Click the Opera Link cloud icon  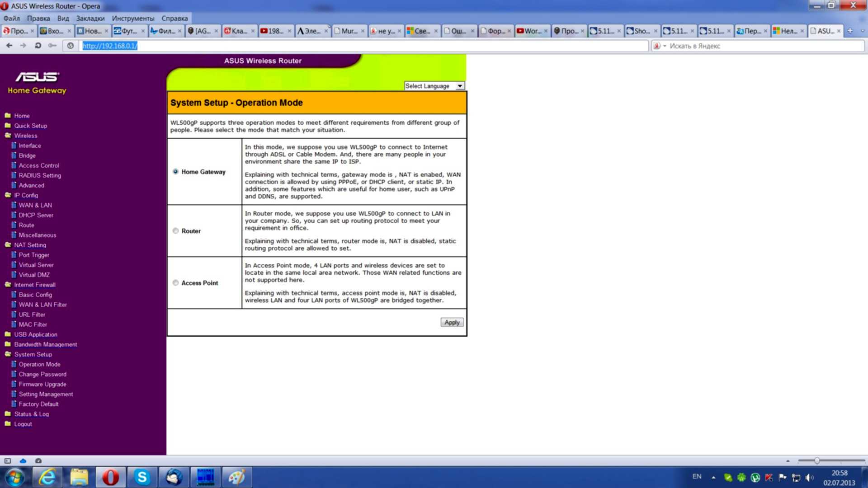23,461
